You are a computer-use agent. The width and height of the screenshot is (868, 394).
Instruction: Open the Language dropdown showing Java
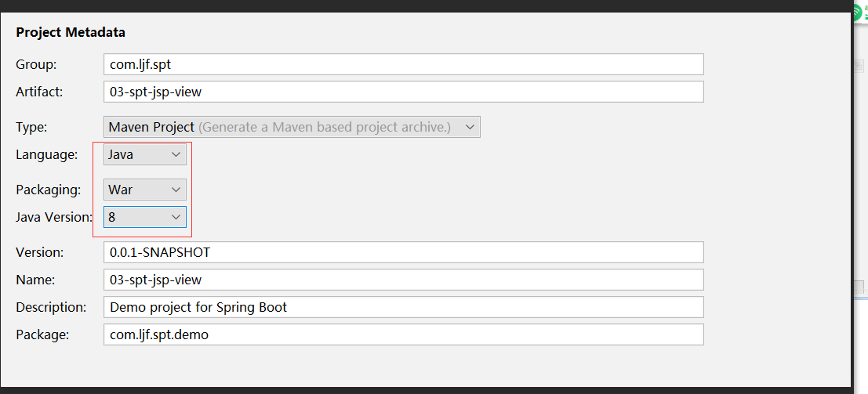[145, 155]
